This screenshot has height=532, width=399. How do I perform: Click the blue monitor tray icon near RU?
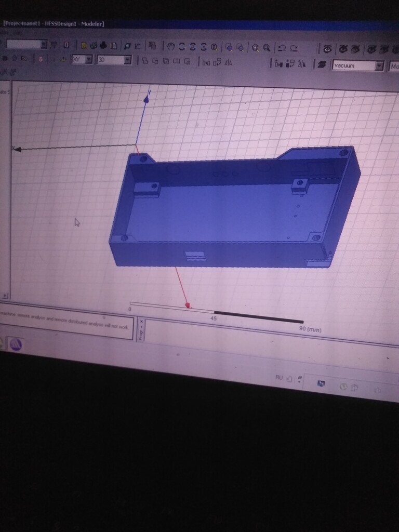(321, 383)
